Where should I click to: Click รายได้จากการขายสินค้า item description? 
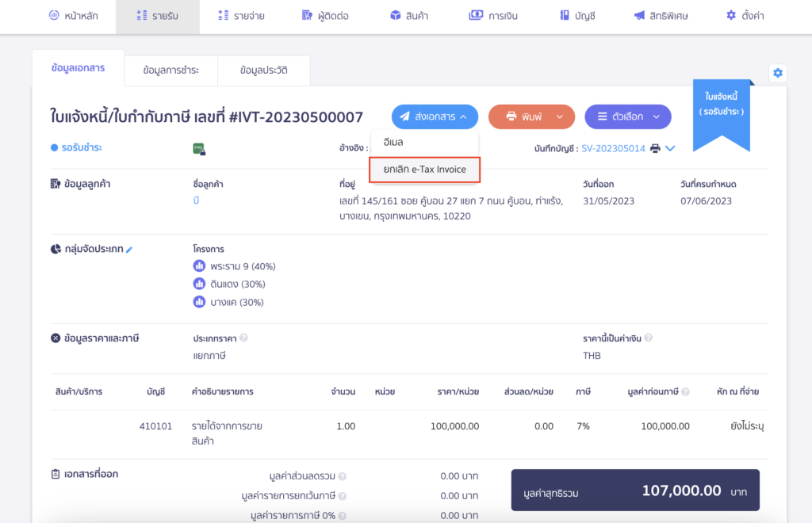(227, 433)
